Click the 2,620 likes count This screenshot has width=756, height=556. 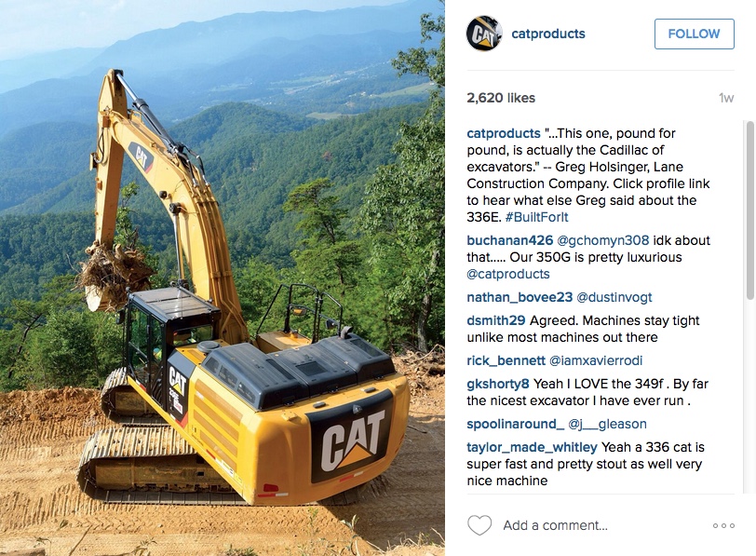(501, 98)
